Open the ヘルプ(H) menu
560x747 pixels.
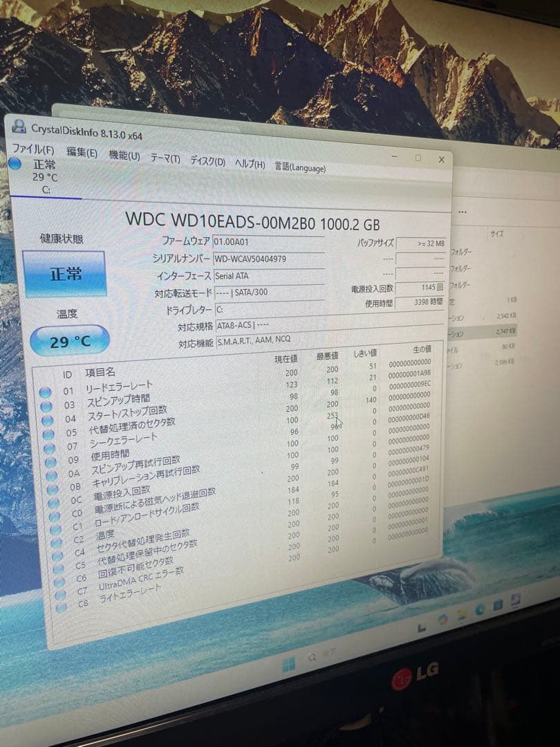[250, 163]
